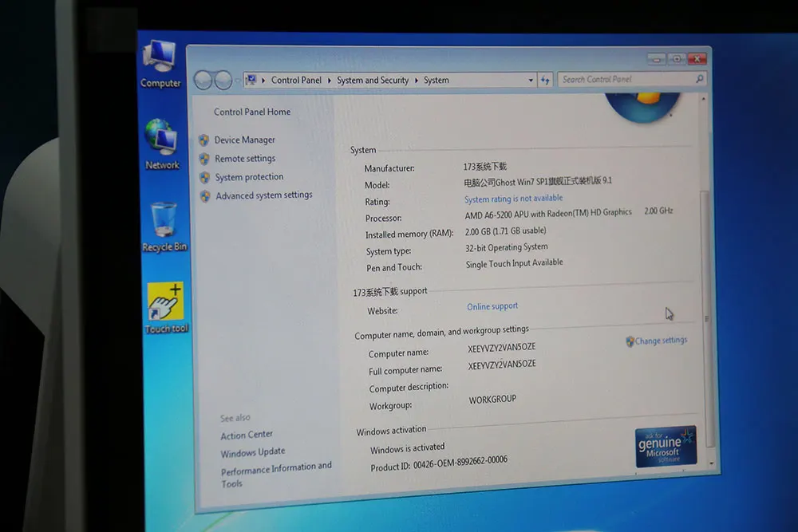798x532 pixels.
Task: Open the Online support website link
Action: coord(492,307)
